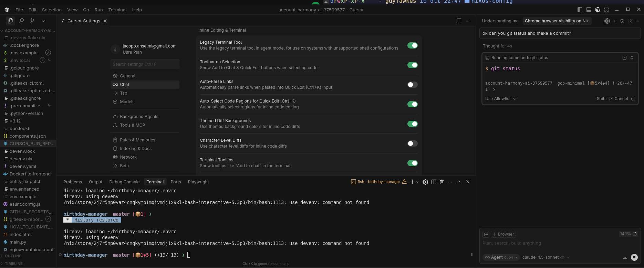
Task: Split the editor right
Action: click(x=459, y=21)
